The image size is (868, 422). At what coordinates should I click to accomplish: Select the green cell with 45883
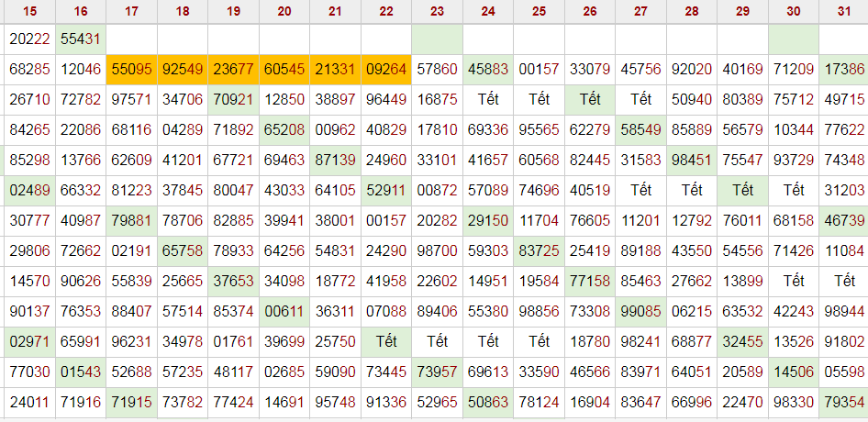point(488,69)
